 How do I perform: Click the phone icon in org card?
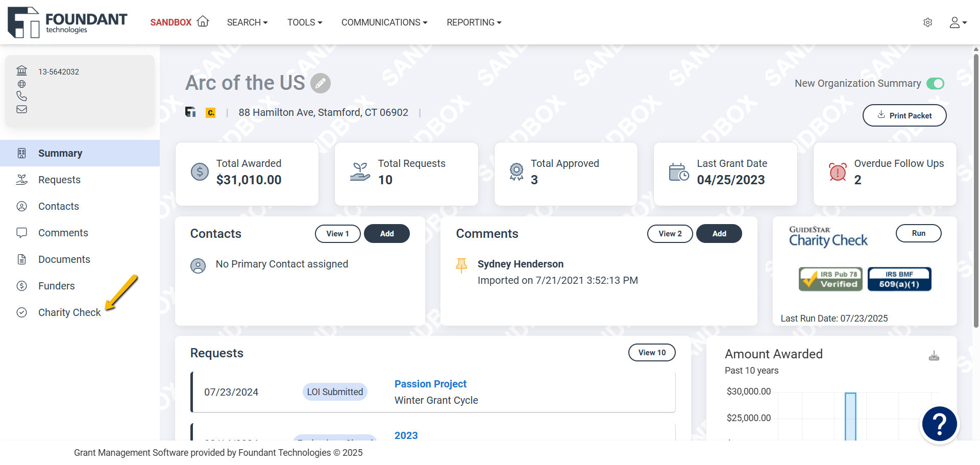(x=21, y=96)
